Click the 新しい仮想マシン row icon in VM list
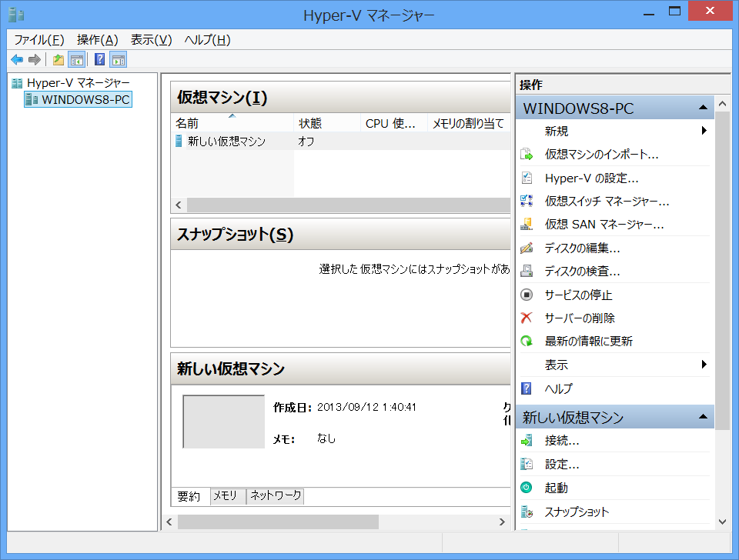Screen dimensions: 739x560 [x=179, y=141]
